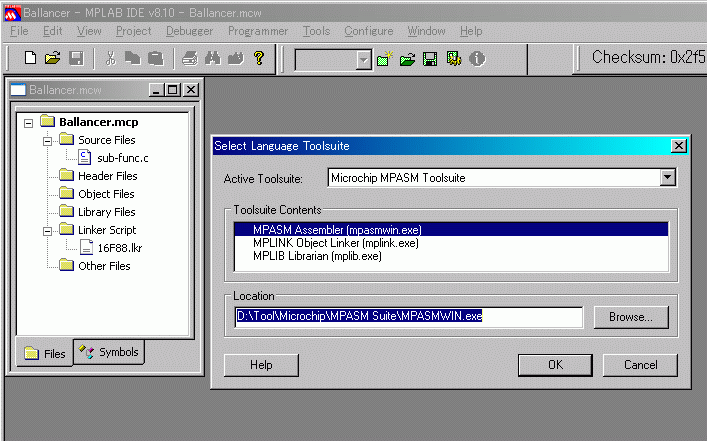707x441 pixels.
Task: Open the Tools menu
Action: point(316,31)
